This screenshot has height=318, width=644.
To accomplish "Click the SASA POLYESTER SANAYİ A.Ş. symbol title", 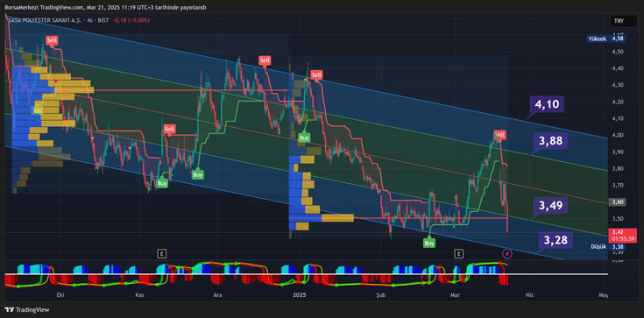I will tap(45, 20).
